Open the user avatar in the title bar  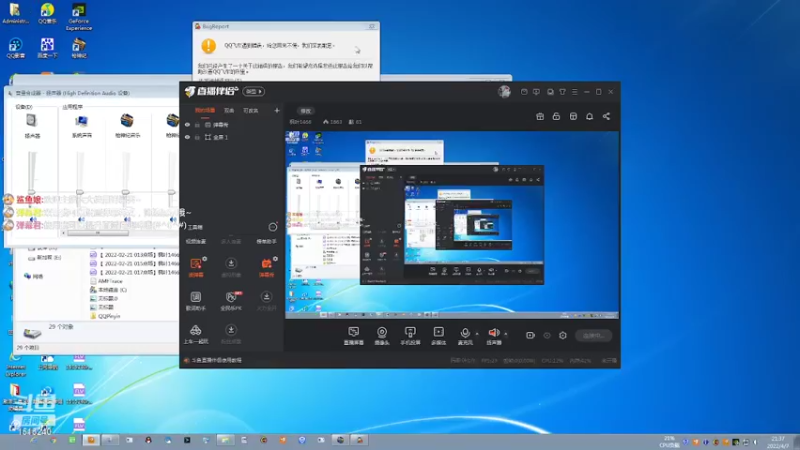pyautogui.click(x=504, y=91)
